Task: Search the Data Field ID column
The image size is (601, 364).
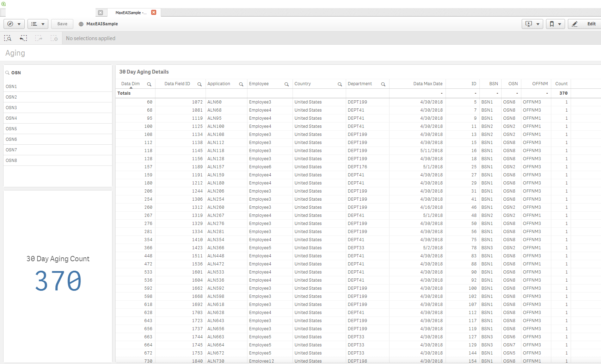Action: point(200,84)
